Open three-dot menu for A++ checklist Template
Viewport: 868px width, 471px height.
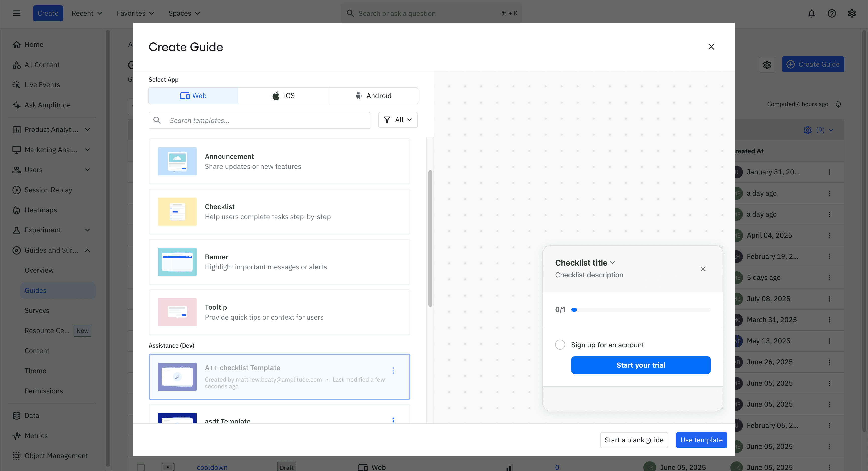[393, 370]
